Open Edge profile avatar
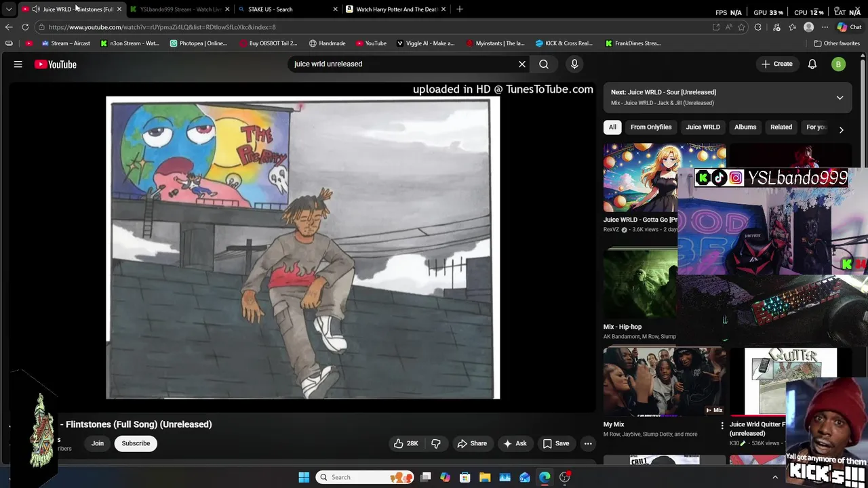 [x=808, y=27]
